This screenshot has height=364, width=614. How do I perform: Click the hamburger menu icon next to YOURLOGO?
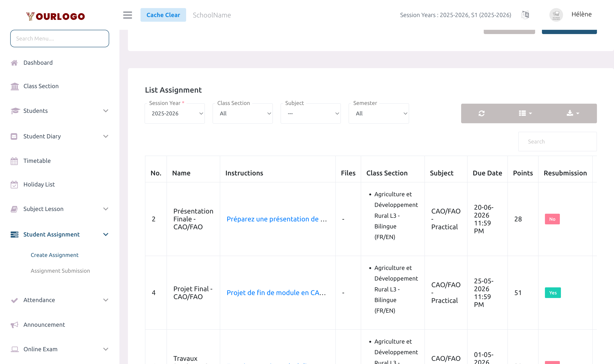click(127, 15)
